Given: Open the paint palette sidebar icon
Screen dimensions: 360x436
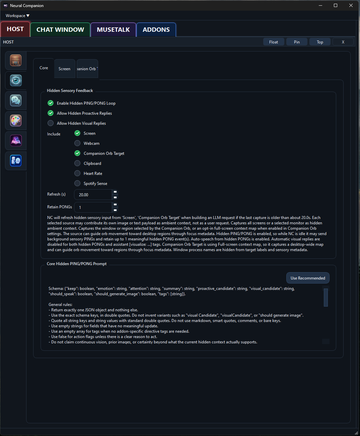Looking at the screenshot, I should [16, 120].
